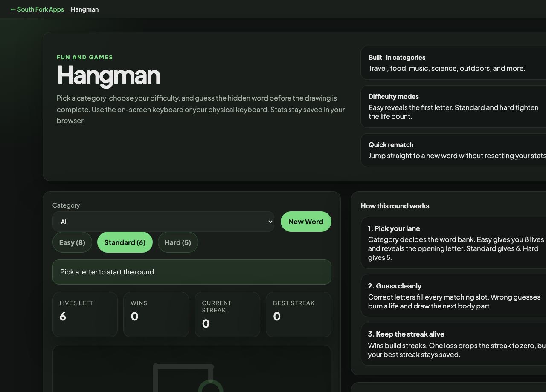Click the "3. Keep the streak alive" step
This screenshot has width=546, height=392.
coord(453,344)
